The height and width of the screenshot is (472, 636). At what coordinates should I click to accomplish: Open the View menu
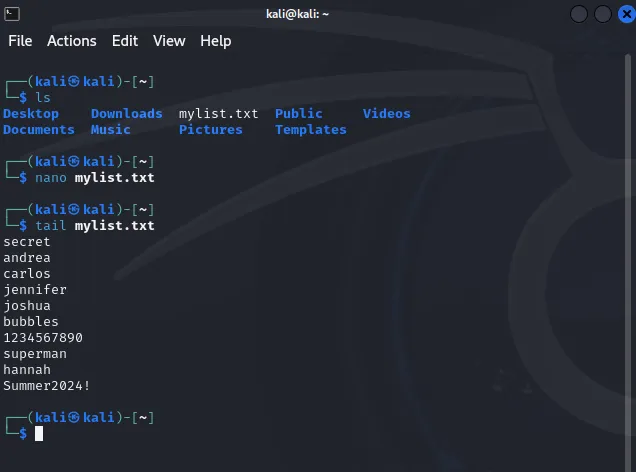coord(169,41)
